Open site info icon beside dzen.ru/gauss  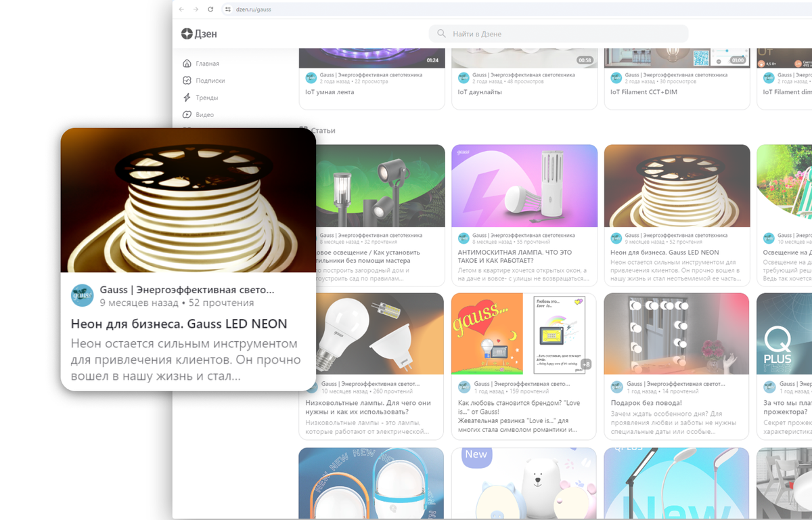[x=228, y=9]
